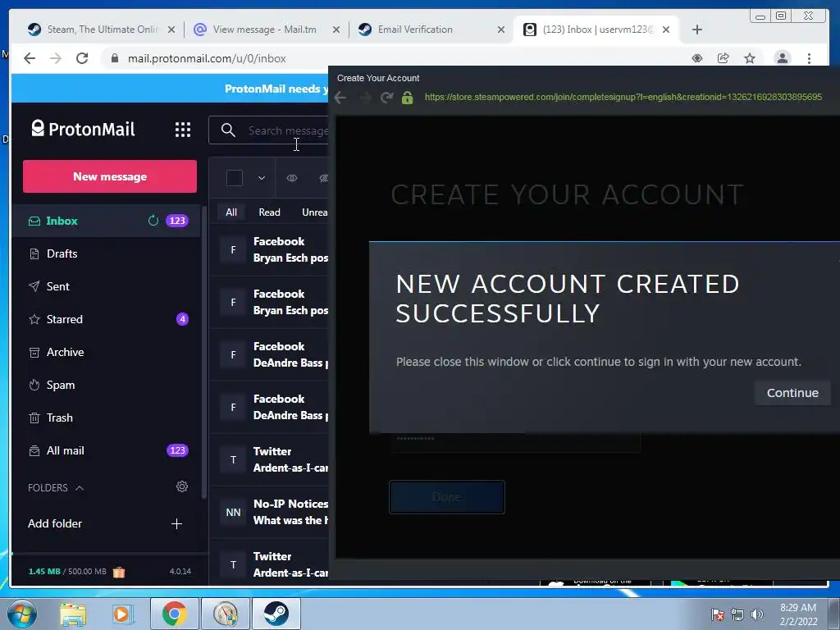This screenshot has width=840, height=630.
Task: Click Continue in the Steam dialog
Action: click(x=792, y=393)
